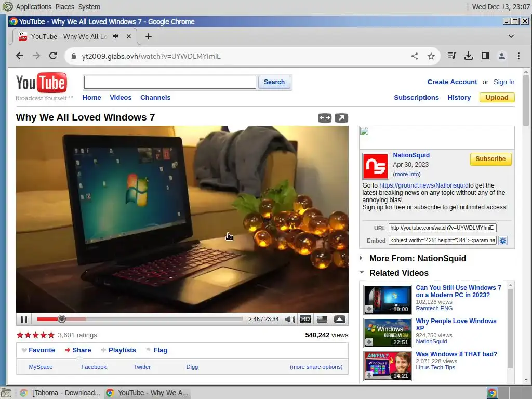Click the plus icon on the Windows 7 2023 thumbnail

[369, 309]
